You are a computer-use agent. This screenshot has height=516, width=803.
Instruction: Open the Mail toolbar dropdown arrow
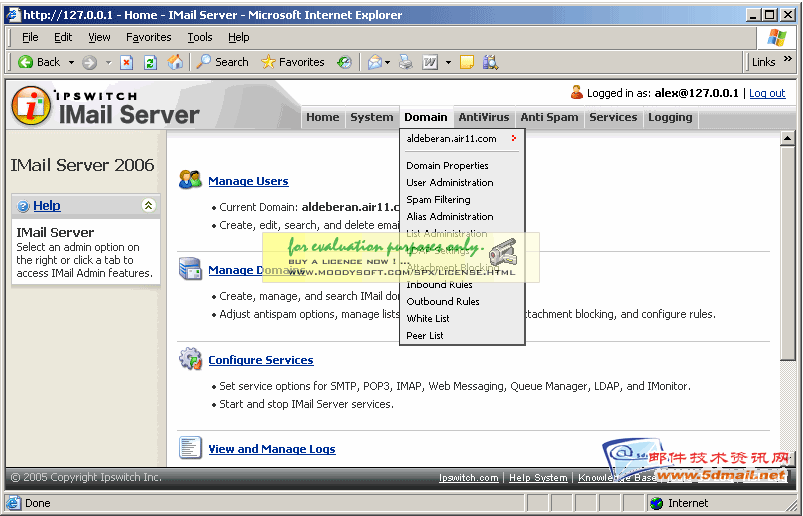[387, 62]
